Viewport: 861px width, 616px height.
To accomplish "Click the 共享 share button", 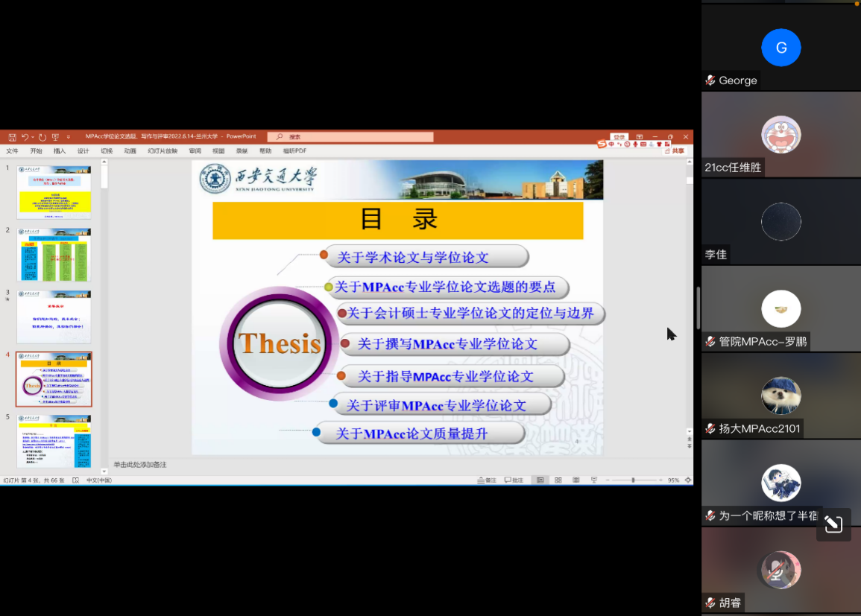I will [x=675, y=151].
